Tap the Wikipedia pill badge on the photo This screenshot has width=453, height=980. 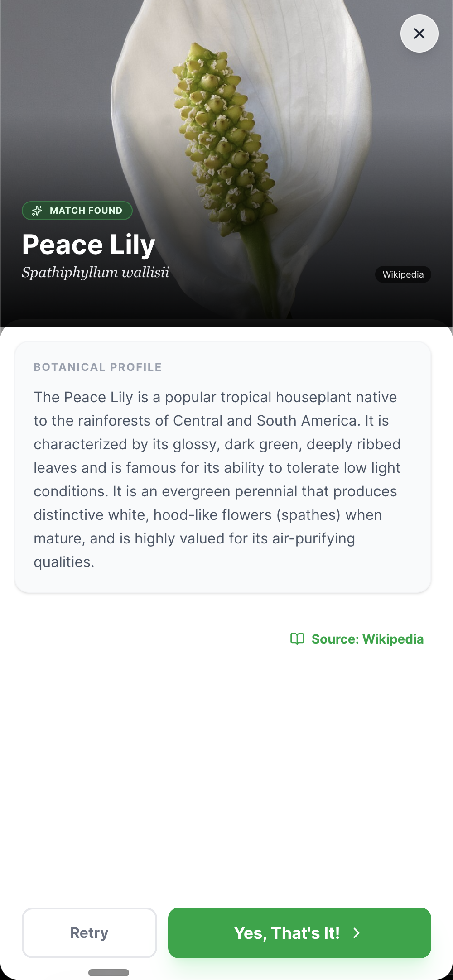pos(403,274)
